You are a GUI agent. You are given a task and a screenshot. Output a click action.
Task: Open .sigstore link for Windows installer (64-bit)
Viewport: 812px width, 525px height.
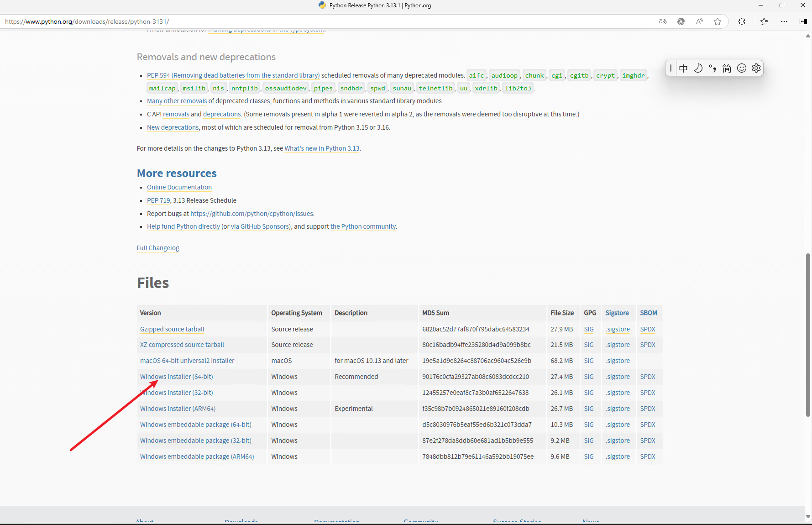pos(618,377)
